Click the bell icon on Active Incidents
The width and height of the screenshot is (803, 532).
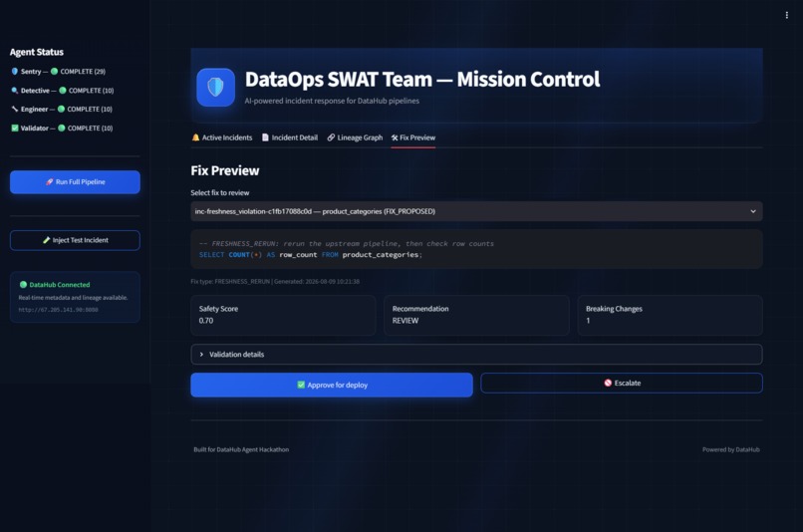click(195, 137)
